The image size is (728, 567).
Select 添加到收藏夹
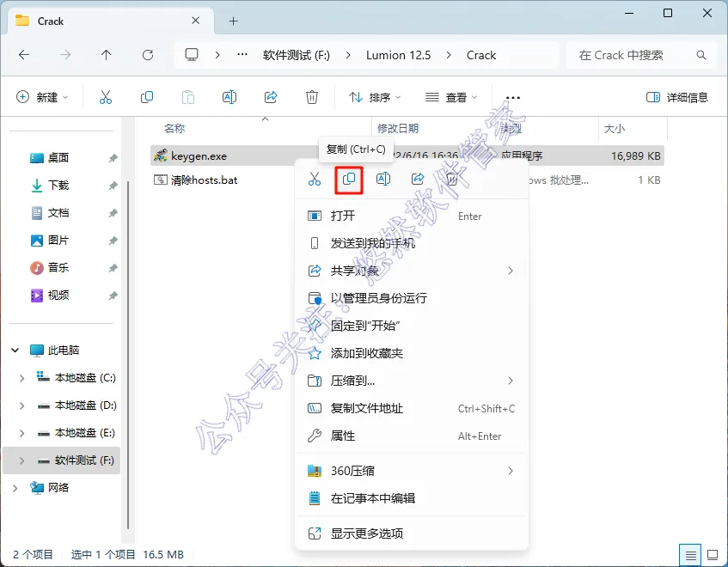pyautogui.click(x=412, y=353)
